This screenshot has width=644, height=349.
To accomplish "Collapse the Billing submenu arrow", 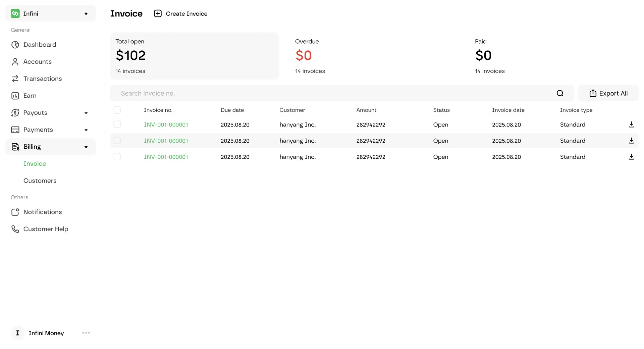I will [x=86, y=147].
